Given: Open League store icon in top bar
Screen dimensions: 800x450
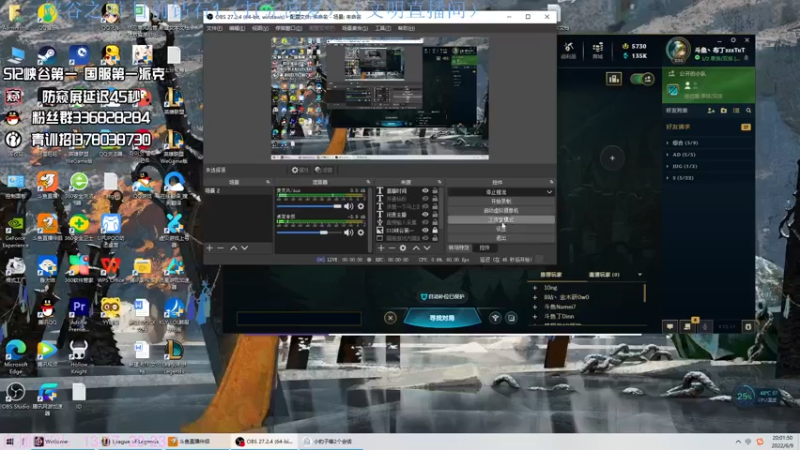Looking at the screenshot, I should pos(597,50).
